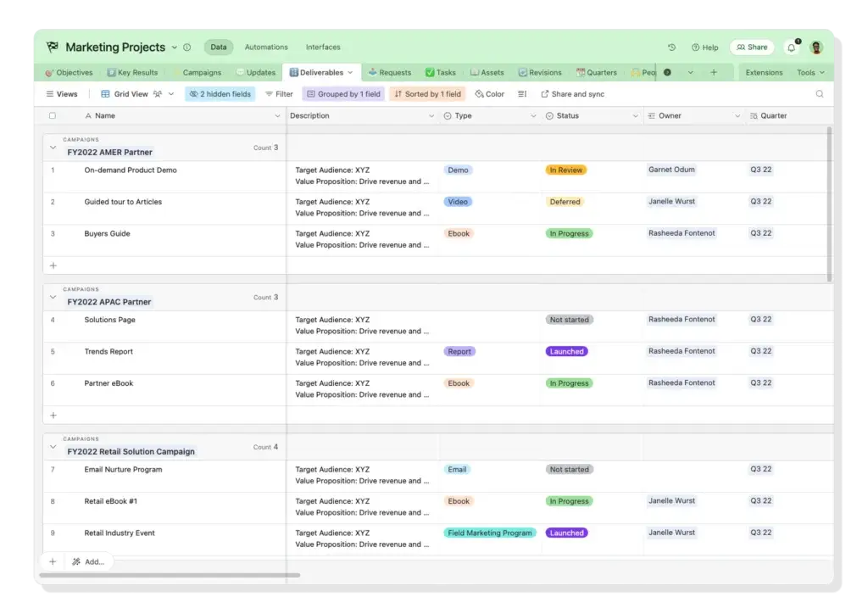Open the Requests table tab
Image resolution: width=868 pixels, height=614 pixels.
[390, 73]
